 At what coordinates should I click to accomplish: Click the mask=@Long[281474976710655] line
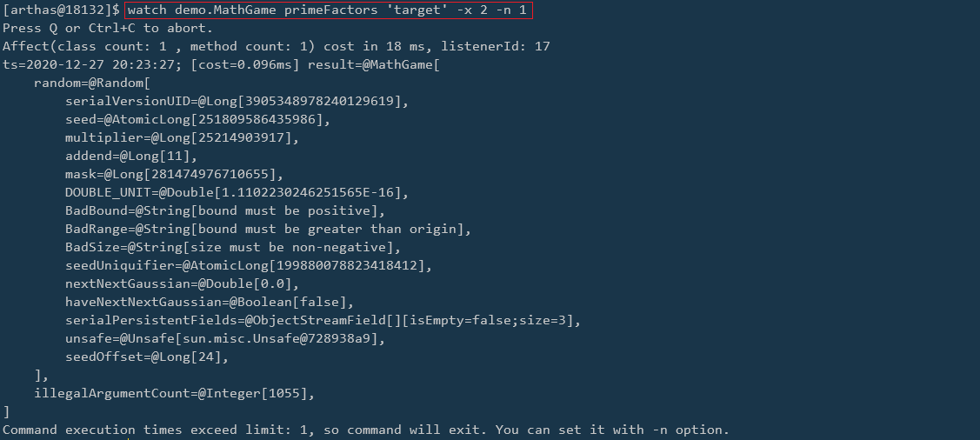click(175, 175)
